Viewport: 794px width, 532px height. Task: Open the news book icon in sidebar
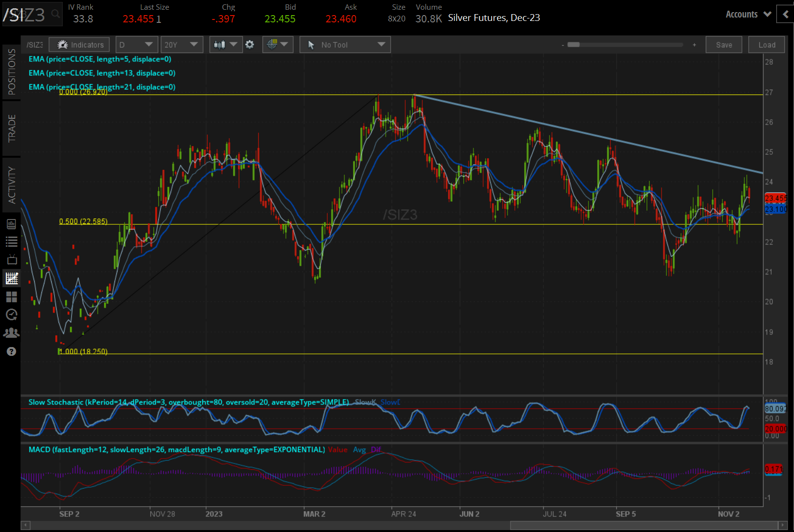11,224
